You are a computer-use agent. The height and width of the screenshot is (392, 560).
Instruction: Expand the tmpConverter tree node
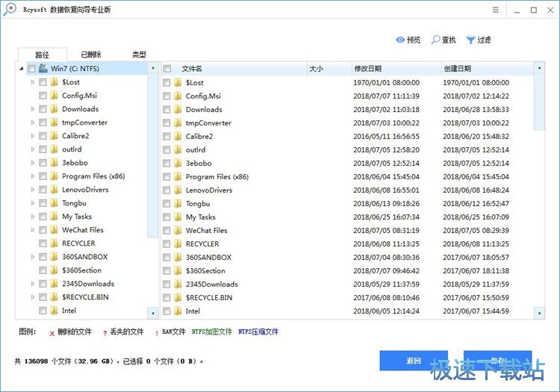pos(33,122)
